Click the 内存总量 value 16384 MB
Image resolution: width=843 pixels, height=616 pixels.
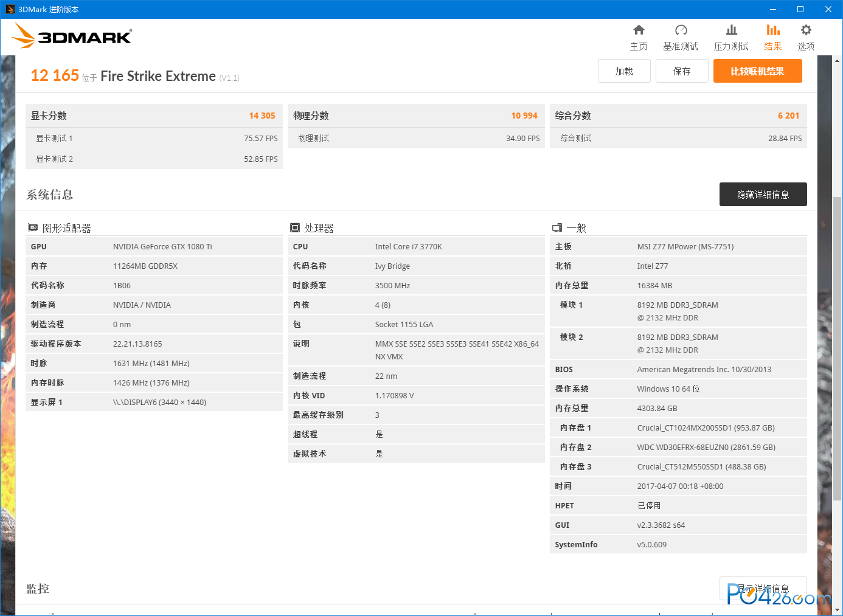tap(654, 285)
